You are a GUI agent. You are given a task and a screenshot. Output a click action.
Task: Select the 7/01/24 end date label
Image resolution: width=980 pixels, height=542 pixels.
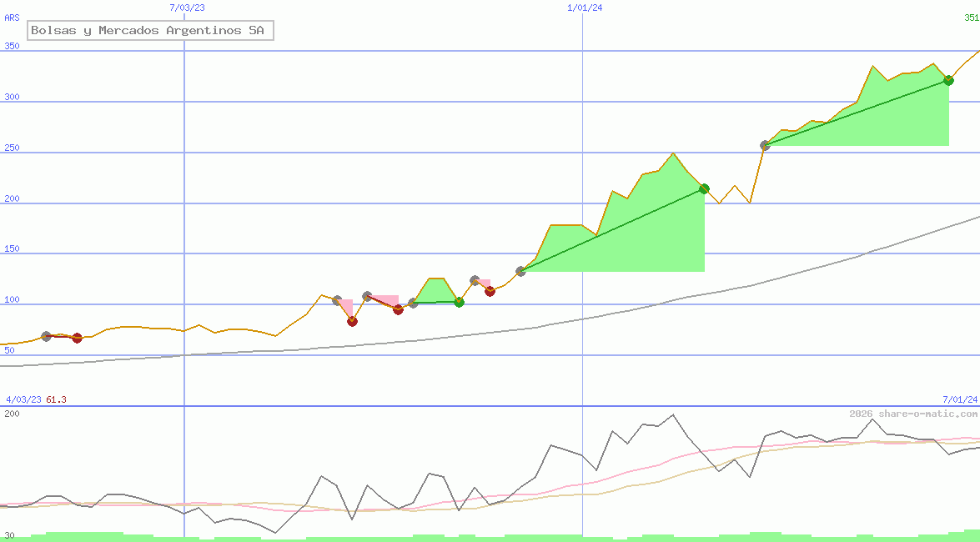959,399
